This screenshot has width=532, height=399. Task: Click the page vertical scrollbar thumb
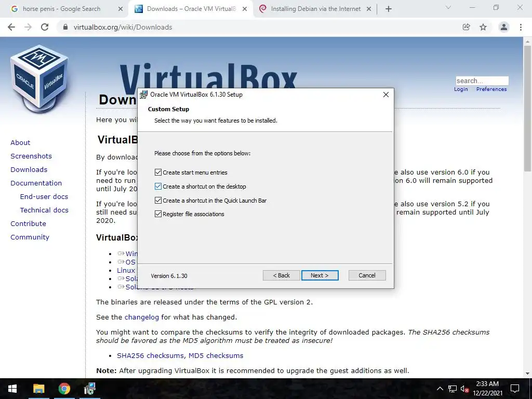point(527,109)
